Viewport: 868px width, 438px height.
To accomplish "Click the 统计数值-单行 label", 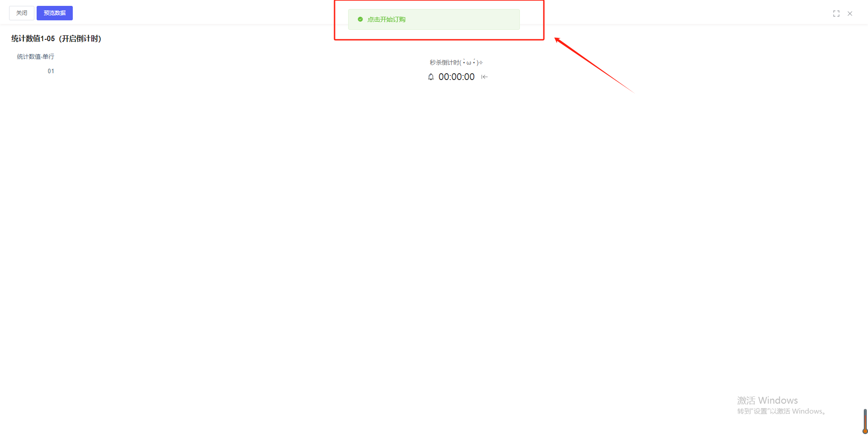I will [x=36, y=57].
